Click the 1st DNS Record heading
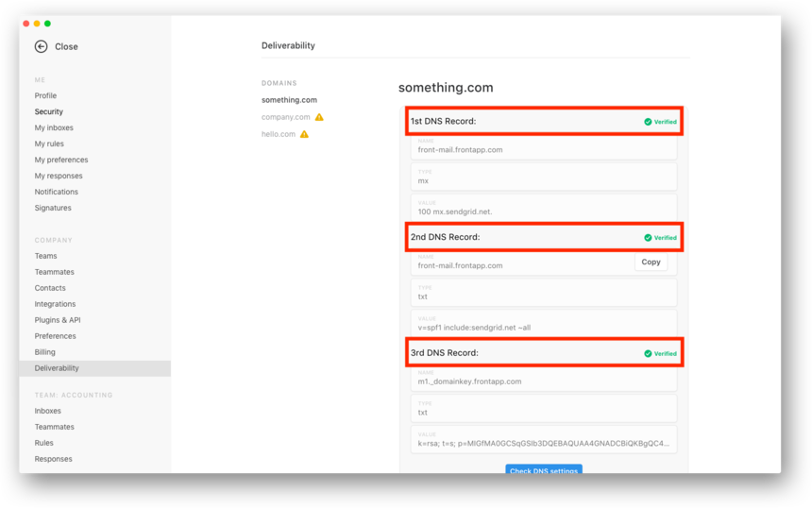Viewport: 812px width, 508px height. (443, 121)
